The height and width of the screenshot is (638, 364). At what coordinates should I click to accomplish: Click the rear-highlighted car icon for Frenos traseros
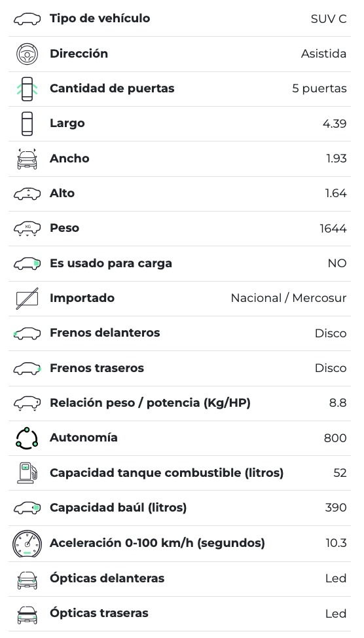27,369
